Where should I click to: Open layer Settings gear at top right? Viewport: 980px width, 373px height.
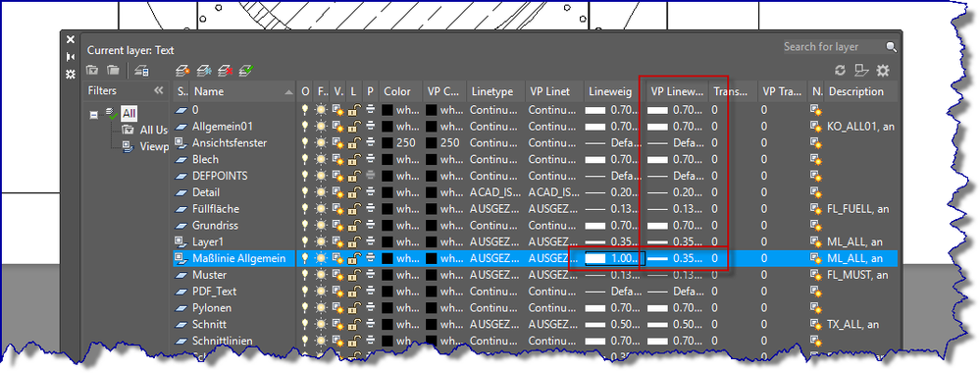(883, 70)
